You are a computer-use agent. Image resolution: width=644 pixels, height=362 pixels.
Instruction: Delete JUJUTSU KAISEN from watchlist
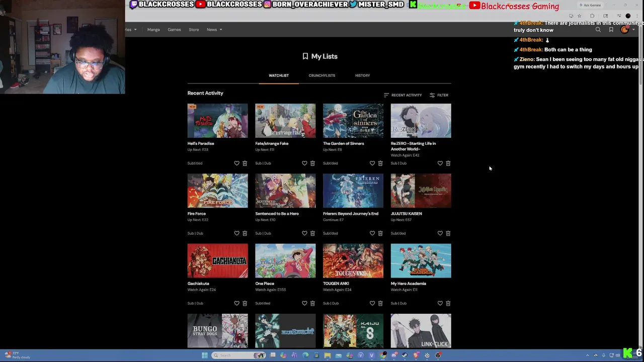tap(448, 233)
